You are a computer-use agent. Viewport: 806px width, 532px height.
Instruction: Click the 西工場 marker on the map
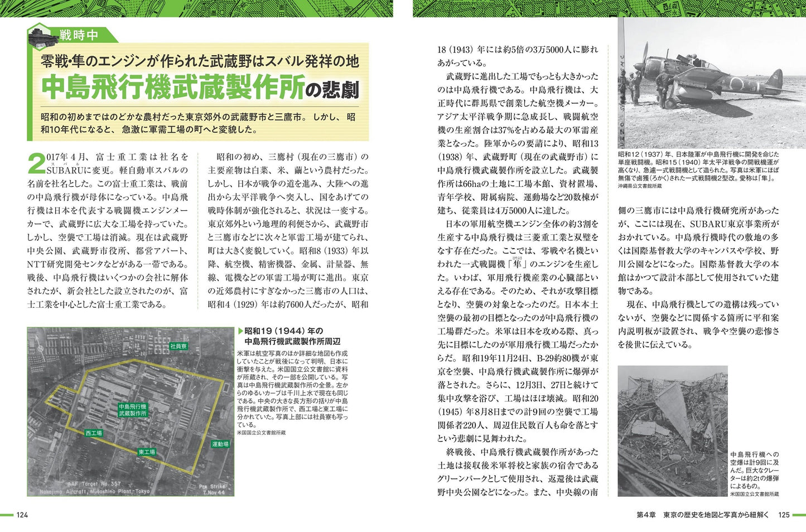pyautogui.click(x=93, y=433)
